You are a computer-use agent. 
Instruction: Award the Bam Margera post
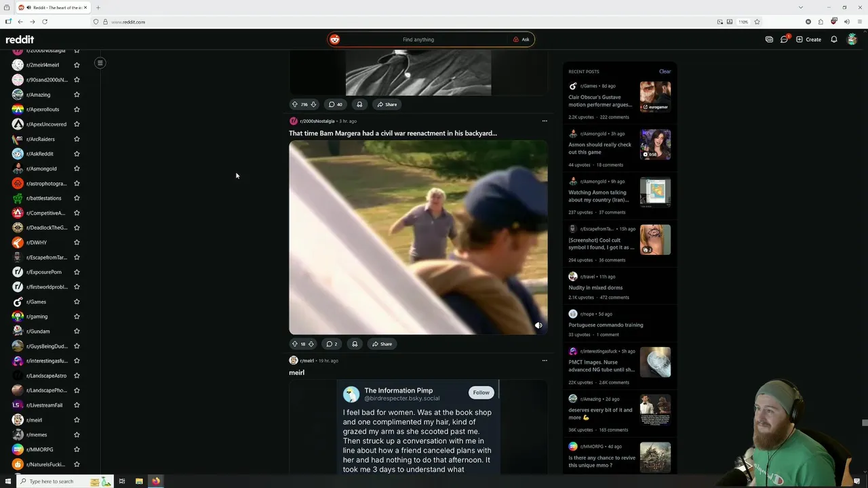point(355,344)
